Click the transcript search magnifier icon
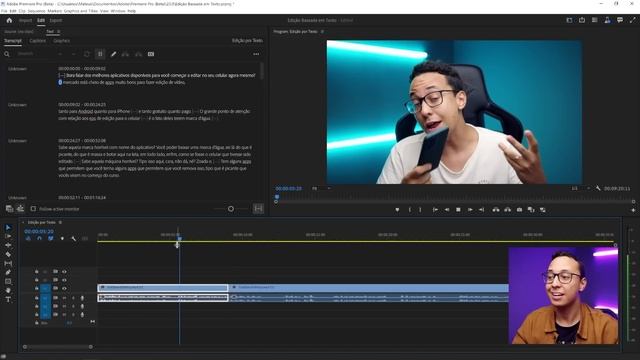 pyautogui.click(x=7, y=54)
